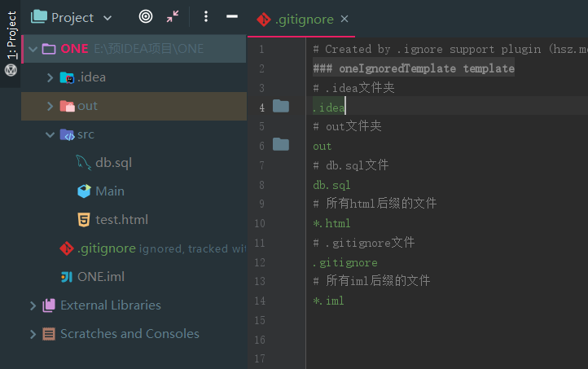Select the Main class file
Viewport: 588px width, 369px height.
(110, 191)
